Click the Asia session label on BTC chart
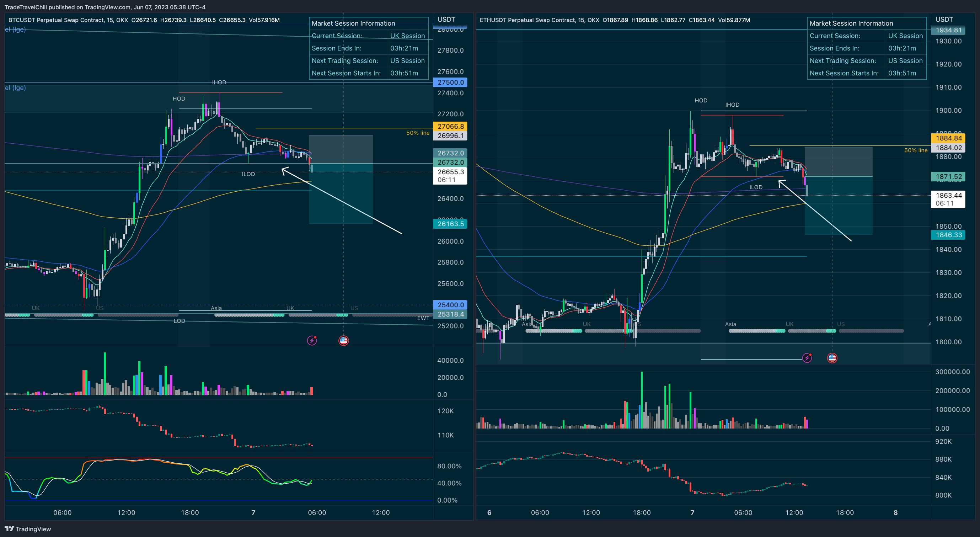980x537 pixels. click(216, 308)
